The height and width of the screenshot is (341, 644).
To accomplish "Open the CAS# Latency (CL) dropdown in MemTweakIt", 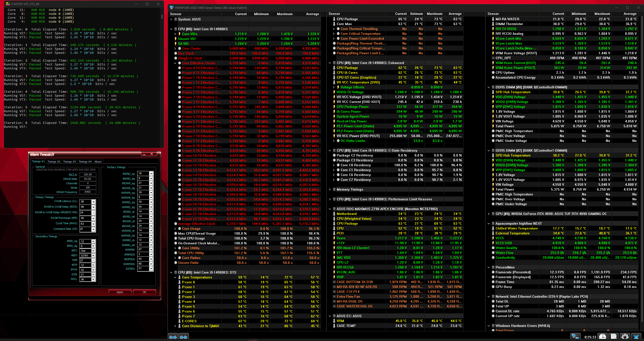I will (x=93, y=202).
